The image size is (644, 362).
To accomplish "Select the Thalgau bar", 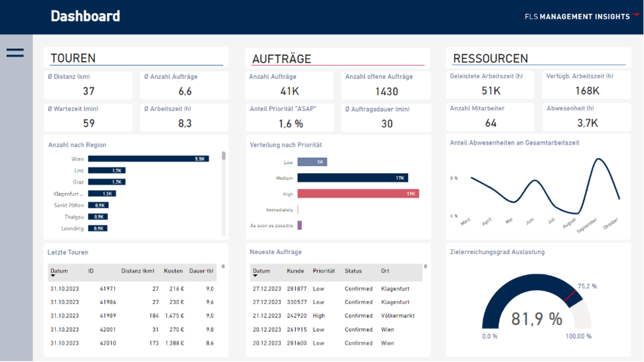I will point(98,217).
